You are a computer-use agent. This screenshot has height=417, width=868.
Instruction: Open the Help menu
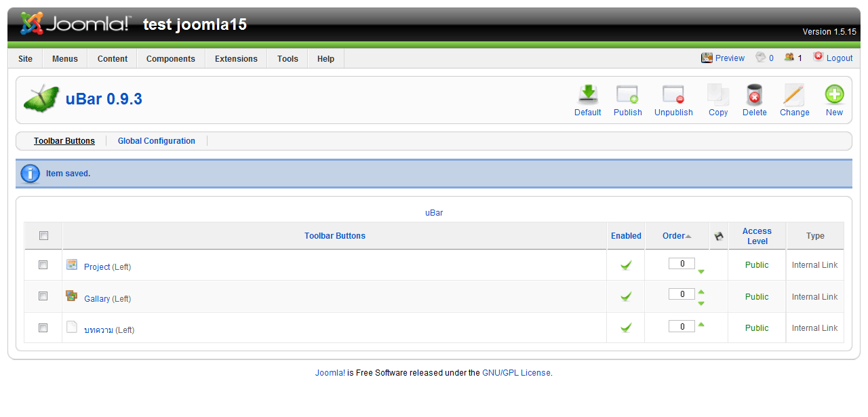tap(325, 59)
